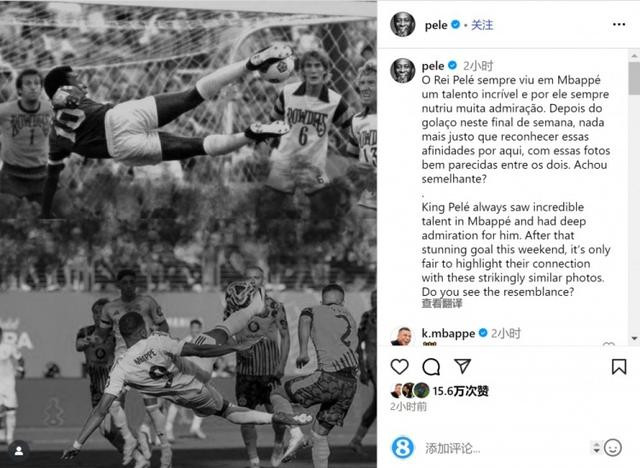
Task: Like the post with the heart icon
Action: (x=400, y=366)
